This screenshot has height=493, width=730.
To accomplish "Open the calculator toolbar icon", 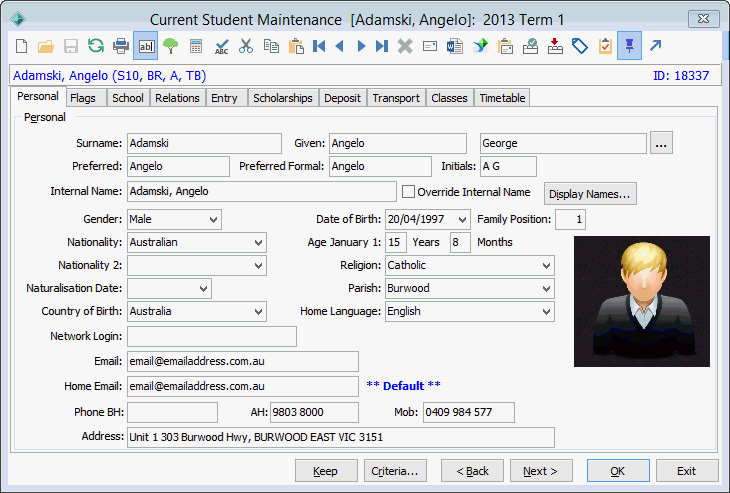I will pos(196,46).
